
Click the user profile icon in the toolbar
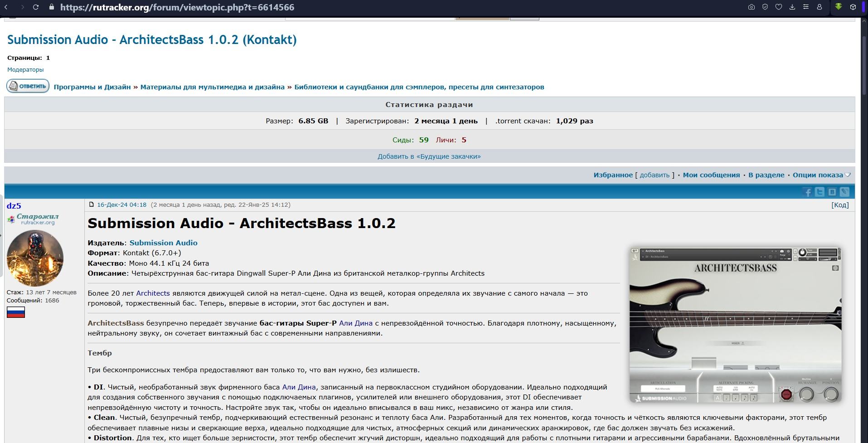[820, 7]
